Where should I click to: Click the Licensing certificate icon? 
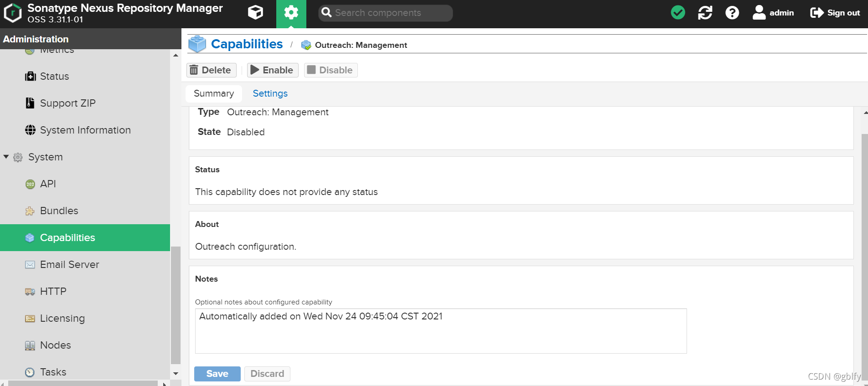pos(30,319)
